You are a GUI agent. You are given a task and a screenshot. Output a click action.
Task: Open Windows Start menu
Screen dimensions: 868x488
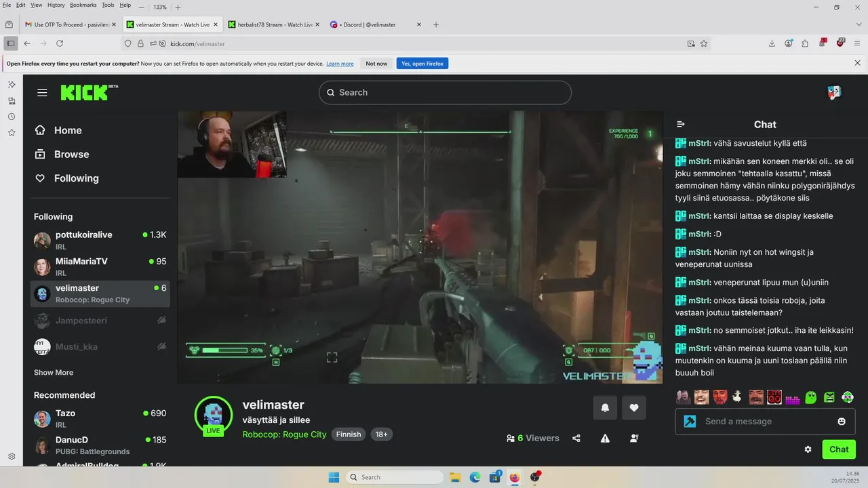(334, 477)
